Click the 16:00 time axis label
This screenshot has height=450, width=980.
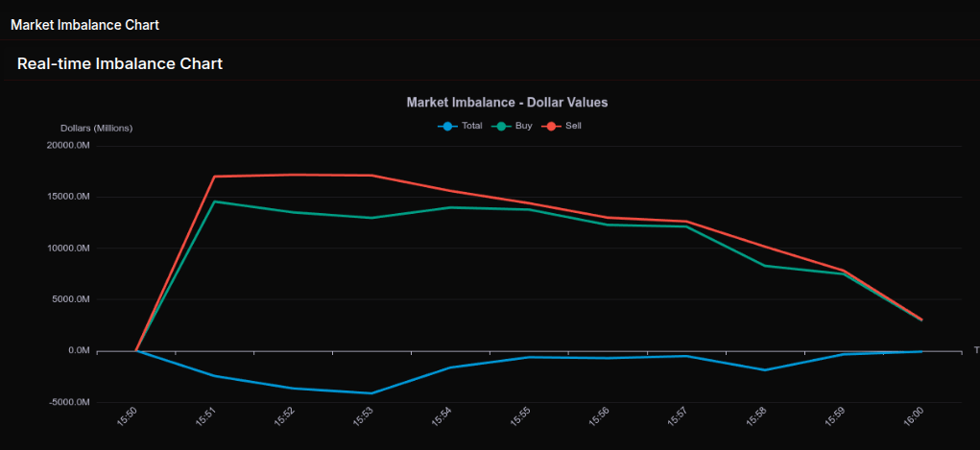[913, 417]
